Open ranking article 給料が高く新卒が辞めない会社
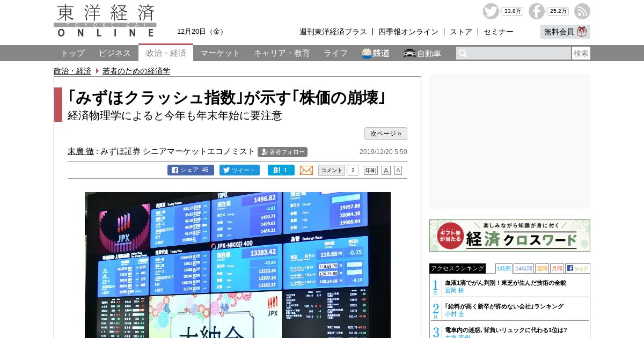 point(504,306)
